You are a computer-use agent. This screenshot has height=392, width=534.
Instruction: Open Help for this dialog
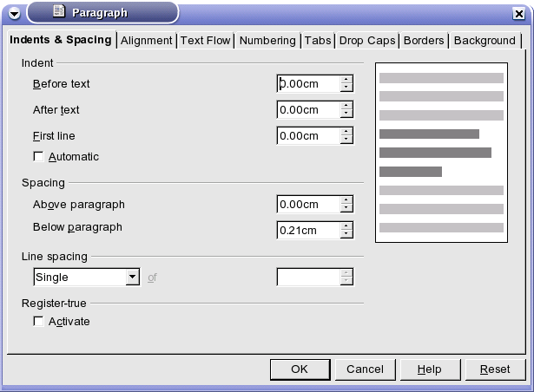pyautogui.click(x=430, y=369)
